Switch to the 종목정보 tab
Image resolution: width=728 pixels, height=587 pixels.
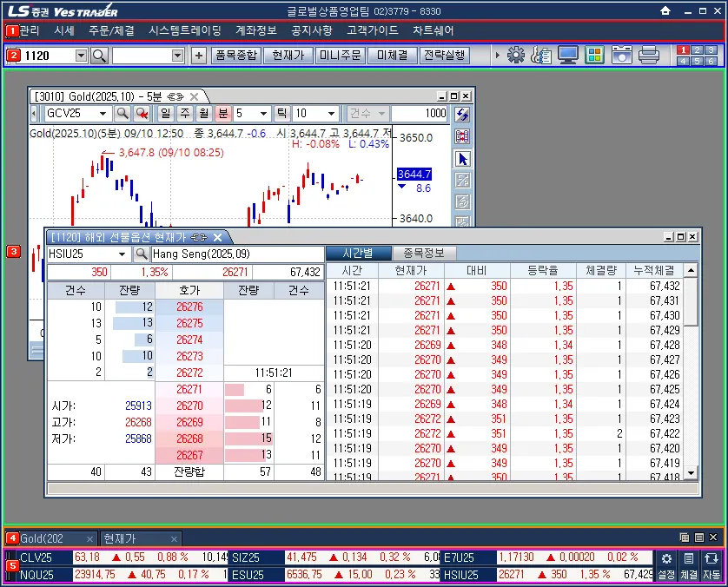pos(423,253)
